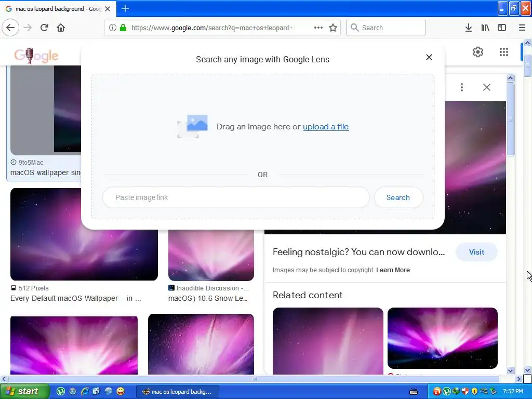Click the 7:52 PM clock
Viewport: 532px width, 399px height.
coord(513,392)
